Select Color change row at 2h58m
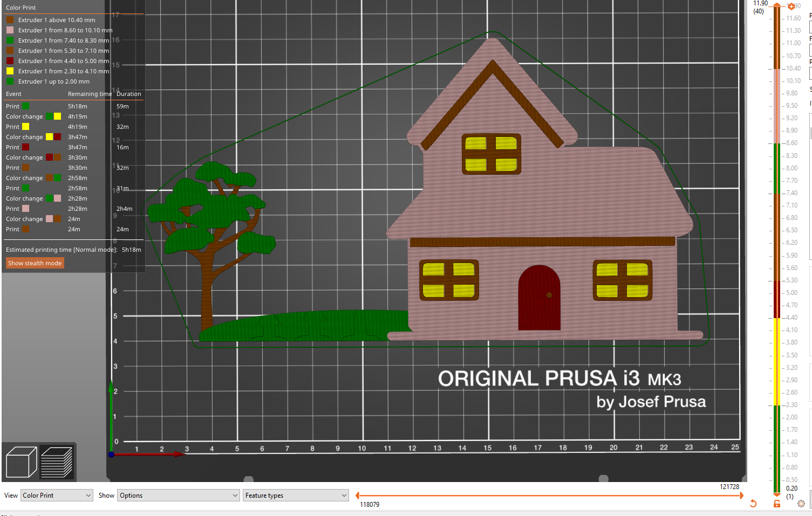The image size is (812, 516). click(x=74, y=178)
